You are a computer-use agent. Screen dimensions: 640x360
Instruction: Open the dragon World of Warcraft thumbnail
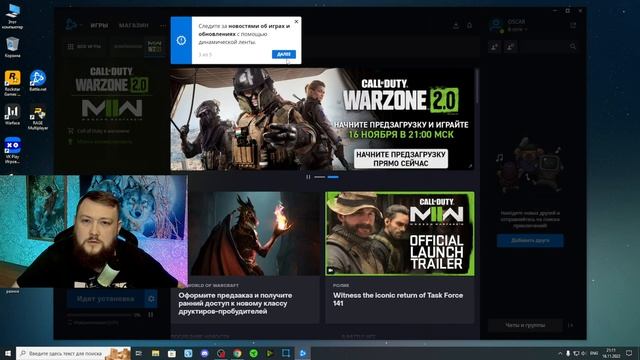click(254, 233)
